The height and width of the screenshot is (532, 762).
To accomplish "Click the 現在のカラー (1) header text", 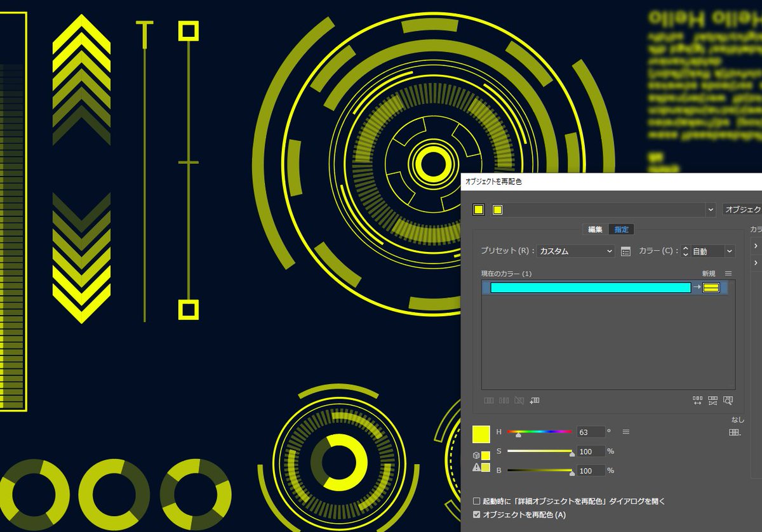I will click(506, 274).
